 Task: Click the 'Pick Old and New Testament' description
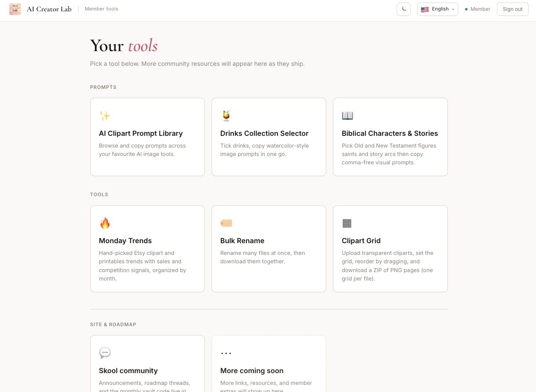389,154
